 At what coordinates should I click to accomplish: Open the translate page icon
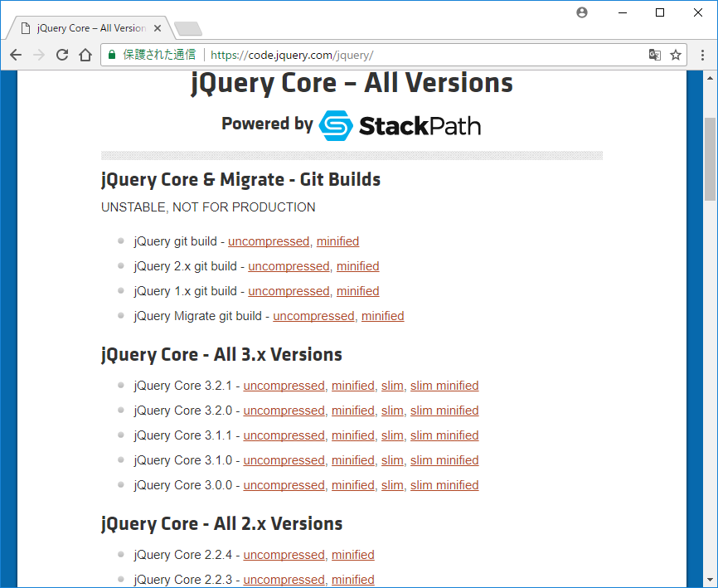[655, 55]
